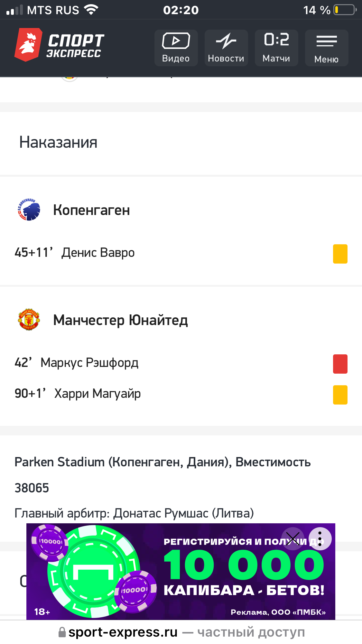The image size is (362, 644).
Task: Open Копенгаген team page
Action: pos(91,210)
